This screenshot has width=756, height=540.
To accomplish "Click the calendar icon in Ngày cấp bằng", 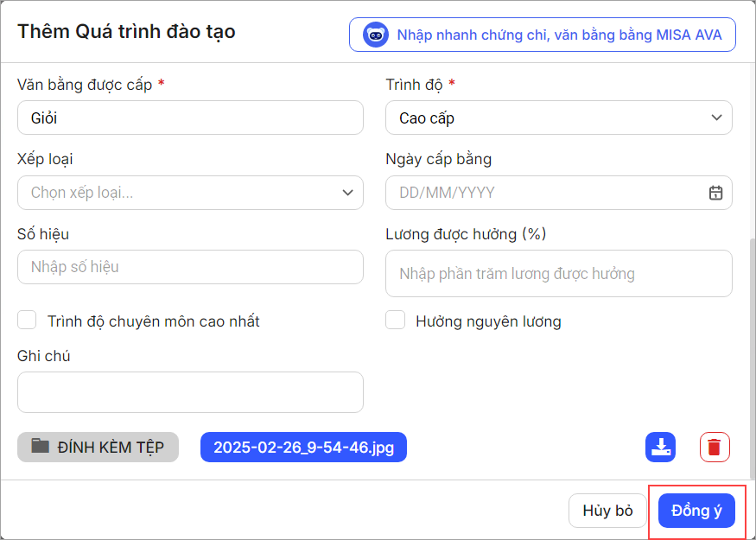I will [x=715, y=193].
